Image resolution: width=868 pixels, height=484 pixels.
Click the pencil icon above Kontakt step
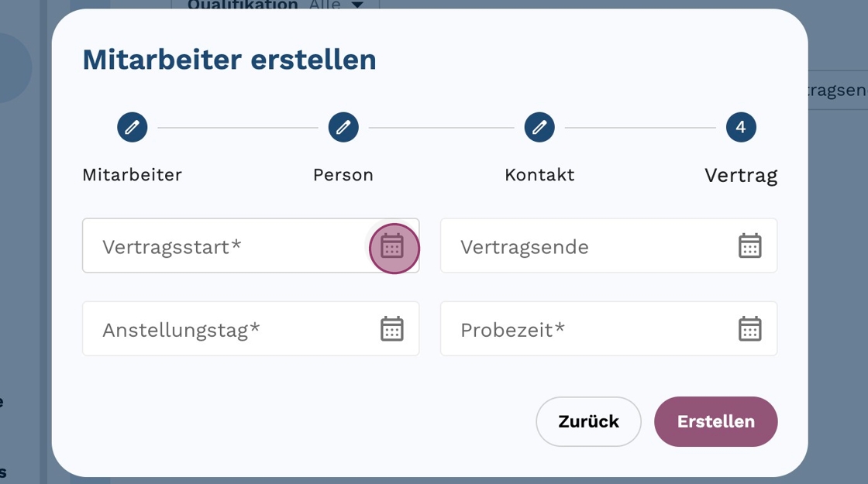[x=539, y=127]
